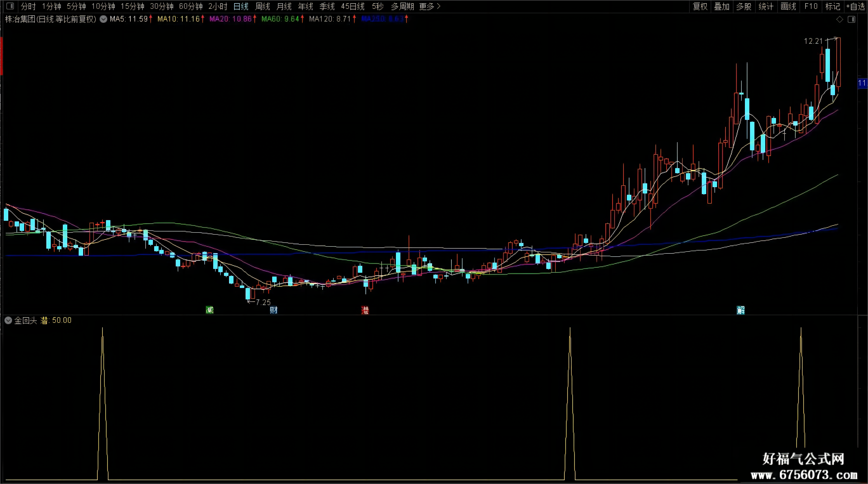This screenshot has height=484, width=868.
Task: Switch to 10分钟 period
Action: click(103, 6)
